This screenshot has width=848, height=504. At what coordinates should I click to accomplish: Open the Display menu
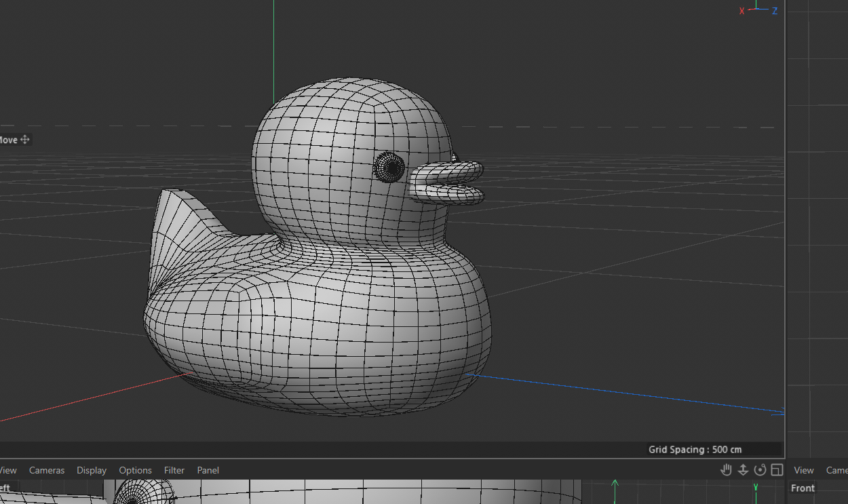92,470
